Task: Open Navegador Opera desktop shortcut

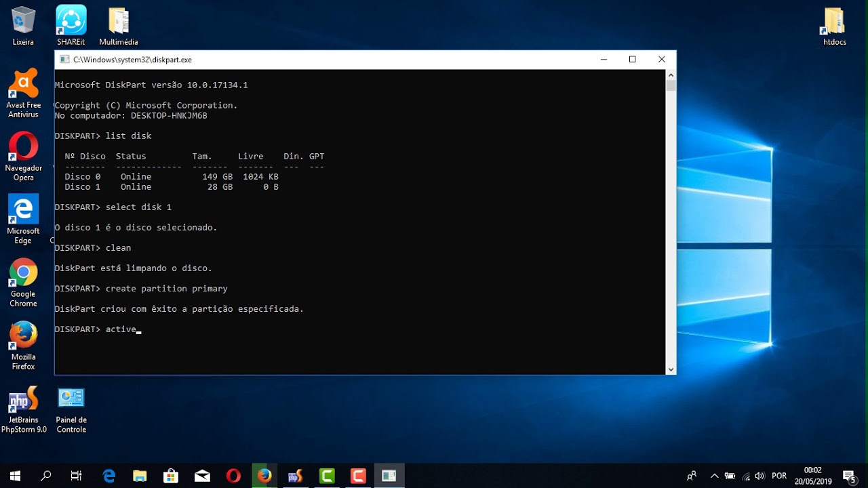Action: point(23,157)
